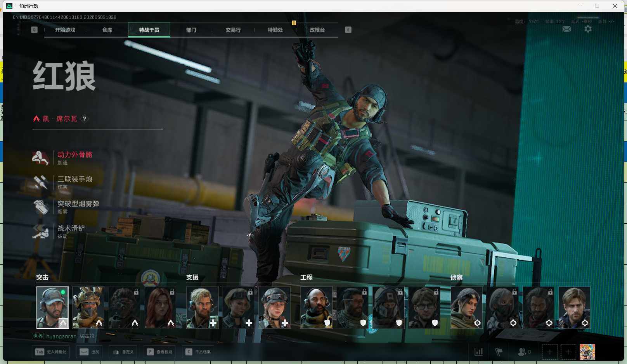Select the blond bearded support operator portrait
This screenshot has height=364, width=627.
(x=203, y=307)
